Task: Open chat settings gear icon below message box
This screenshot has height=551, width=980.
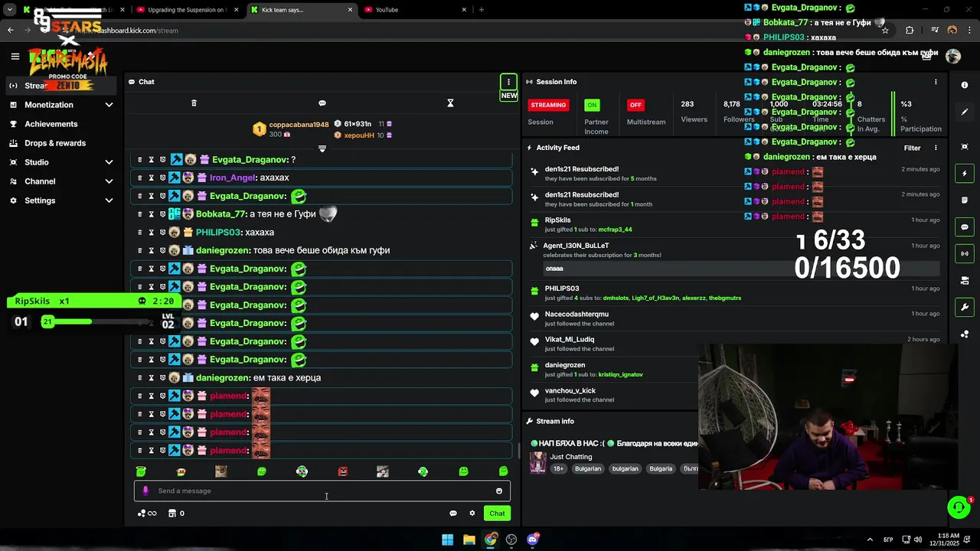Action: (x=472, y=514)
